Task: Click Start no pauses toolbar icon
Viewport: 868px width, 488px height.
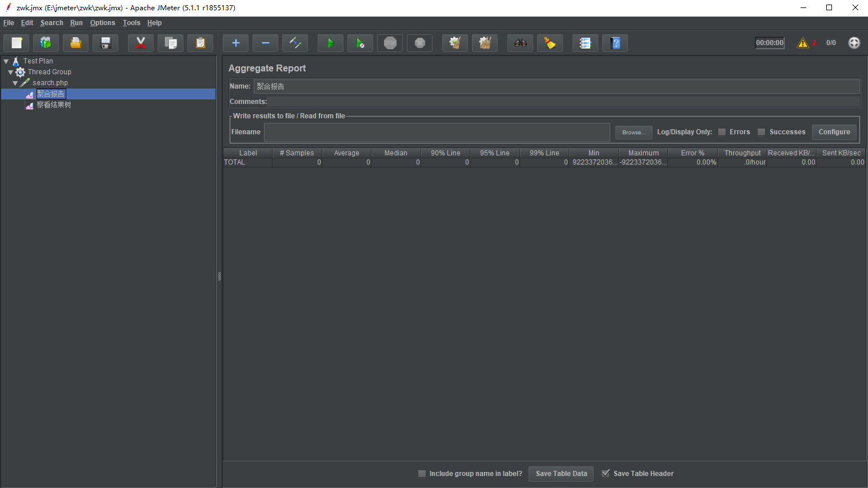Action: pyautogui.click(x=360, y=43)
